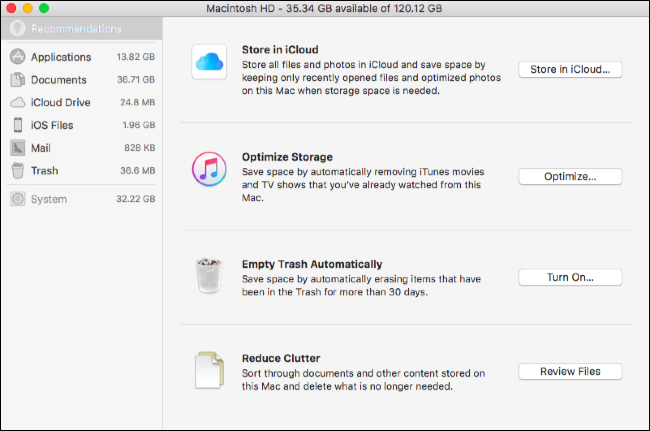Click the Trash can sidebar icon
The image size is (650, 431).
coord(18,170)
